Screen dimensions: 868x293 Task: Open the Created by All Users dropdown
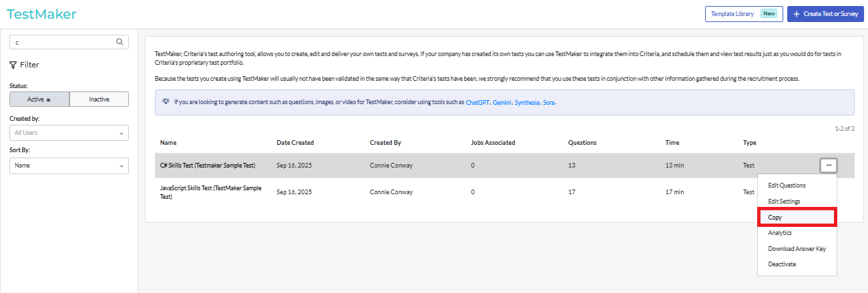(69, 133)
